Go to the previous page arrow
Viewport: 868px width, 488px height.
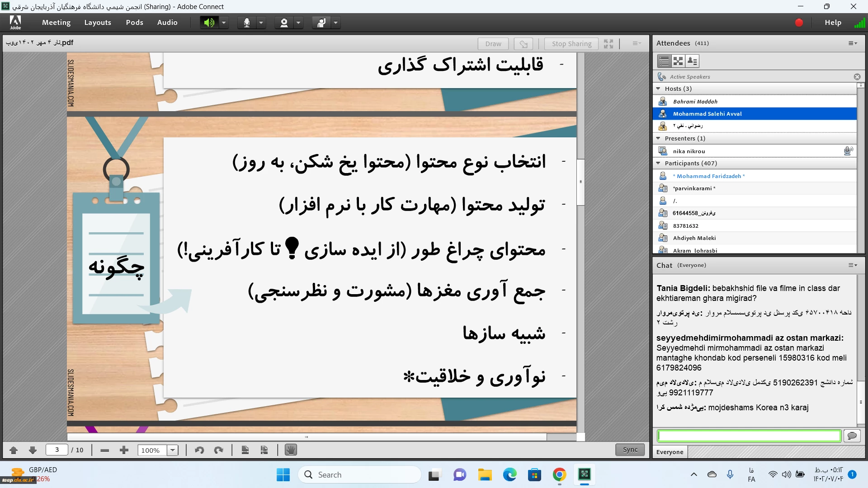coord(14,450)
